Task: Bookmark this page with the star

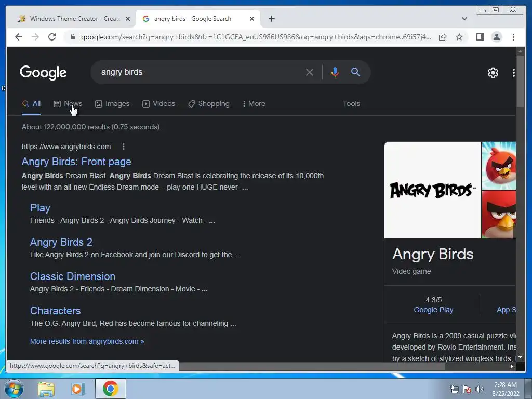Action: pos(459,37)
